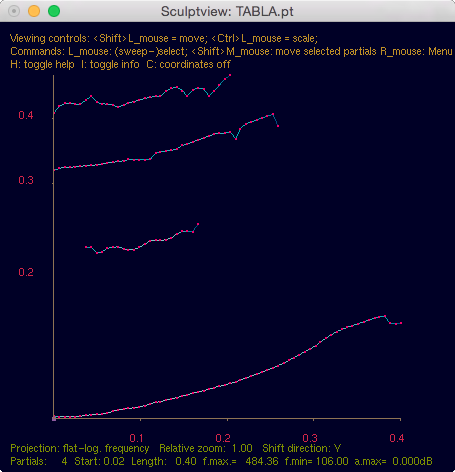
Task: Click the 0.1 time axis label
Action: pos(136,438)
